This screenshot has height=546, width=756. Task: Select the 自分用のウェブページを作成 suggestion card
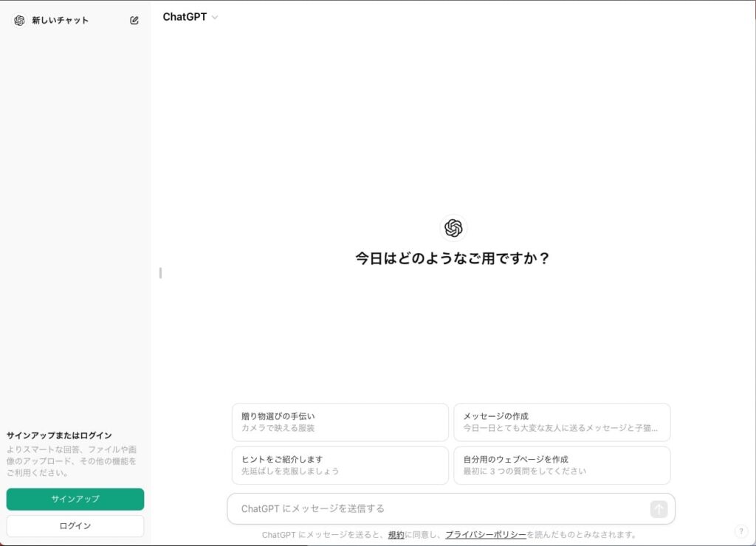(562, 465)
